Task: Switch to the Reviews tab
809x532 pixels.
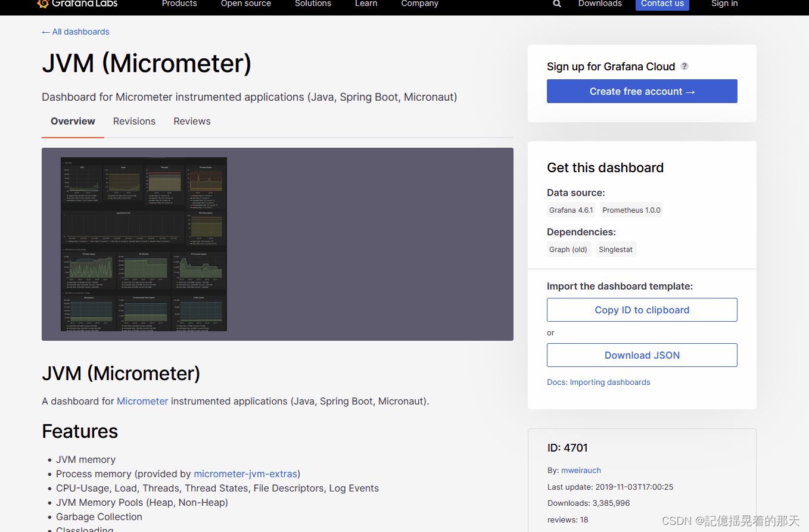Action: coord(192,121)
